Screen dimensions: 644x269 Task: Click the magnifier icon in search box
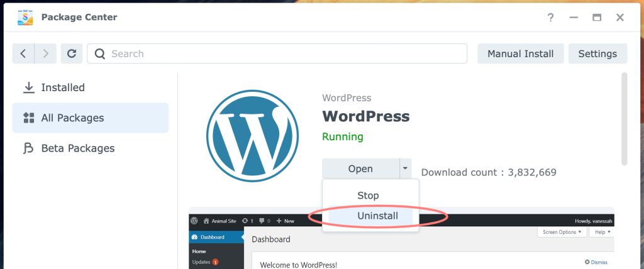coord(99,54)
